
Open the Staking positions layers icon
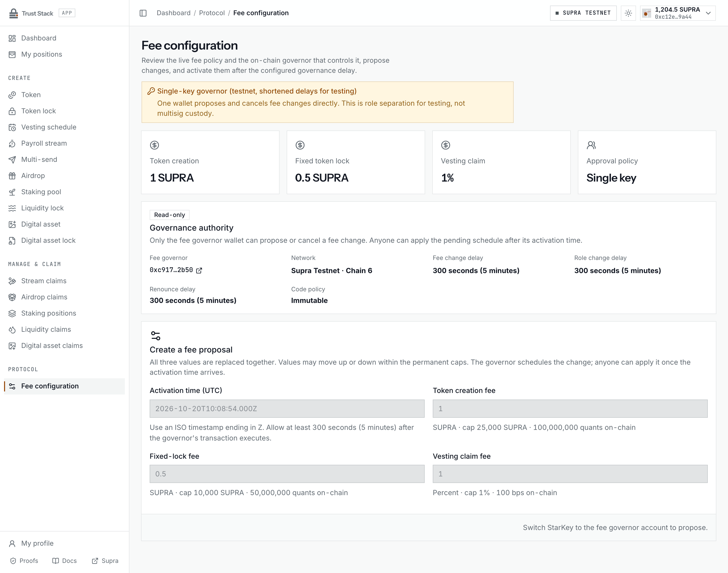click(12, 313)
